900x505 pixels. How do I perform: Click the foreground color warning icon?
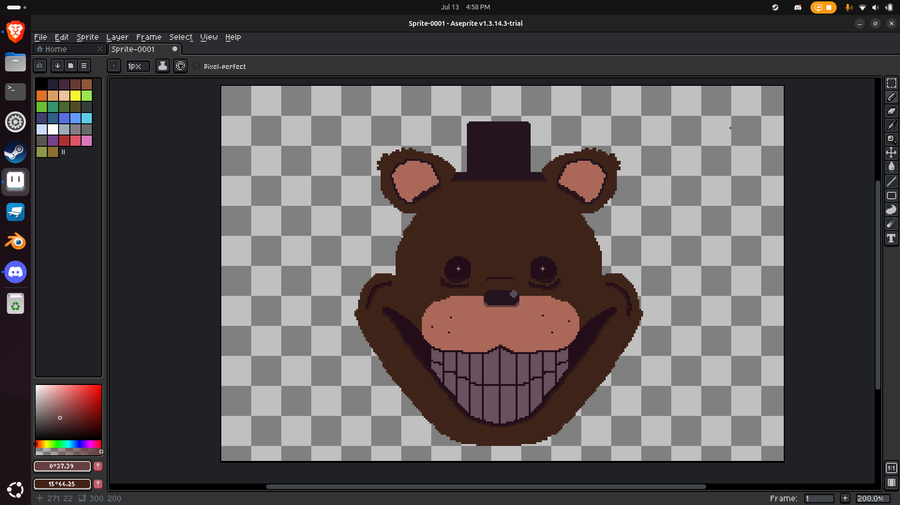pos(98,467)
